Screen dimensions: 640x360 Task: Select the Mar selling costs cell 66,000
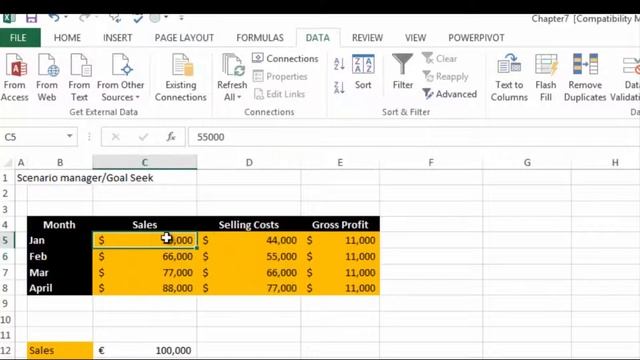pyautogui.click(x=249, y=272)
